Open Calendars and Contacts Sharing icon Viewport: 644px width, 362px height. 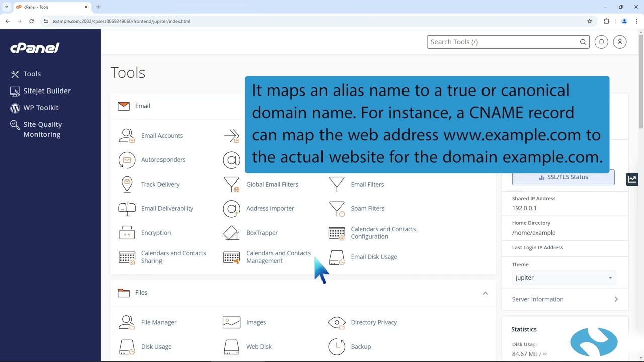[x=127, y=257]
